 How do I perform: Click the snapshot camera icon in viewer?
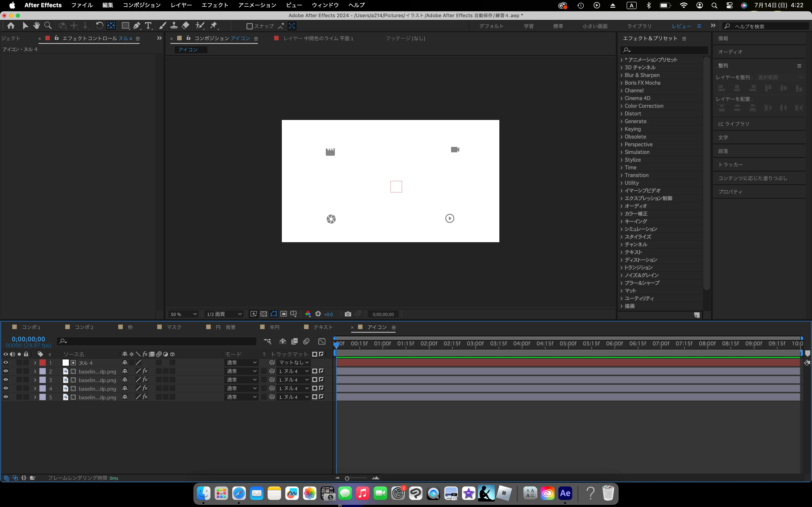tap(348, 314)
